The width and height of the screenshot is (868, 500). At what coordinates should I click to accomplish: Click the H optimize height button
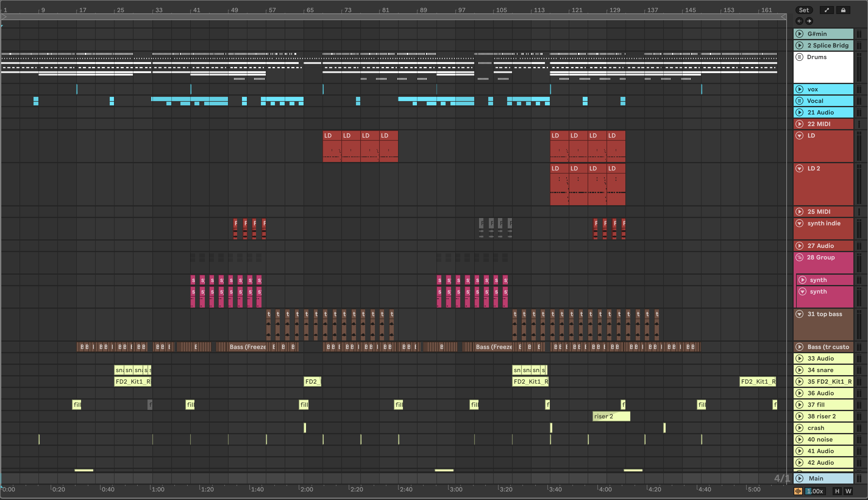click(x=837, y=491)
